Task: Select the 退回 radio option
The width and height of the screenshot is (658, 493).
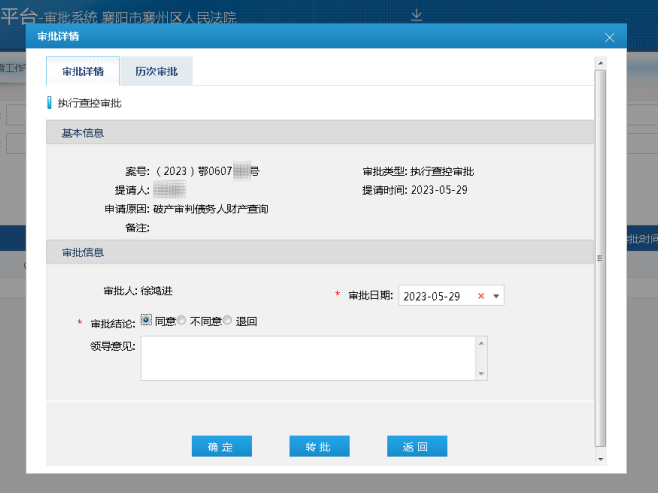Action: 228,321
